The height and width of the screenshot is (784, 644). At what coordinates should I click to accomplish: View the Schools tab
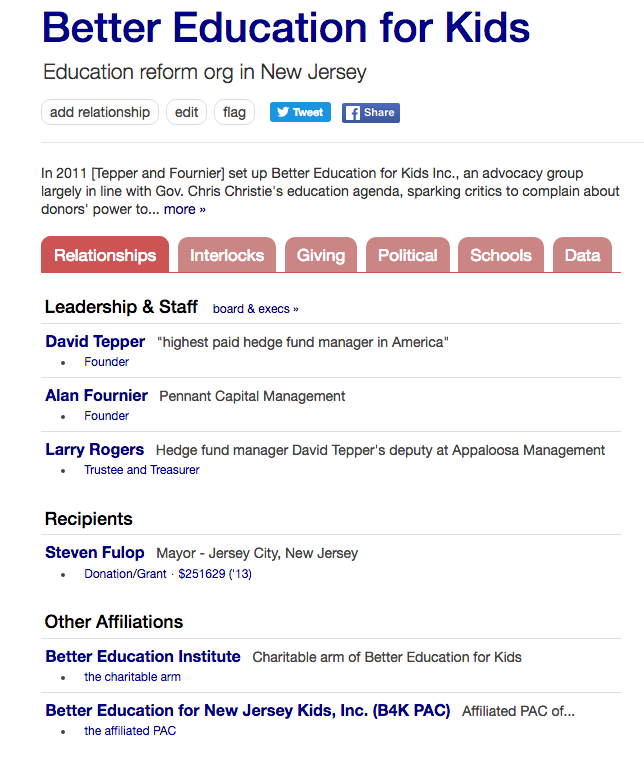(500, 255)
